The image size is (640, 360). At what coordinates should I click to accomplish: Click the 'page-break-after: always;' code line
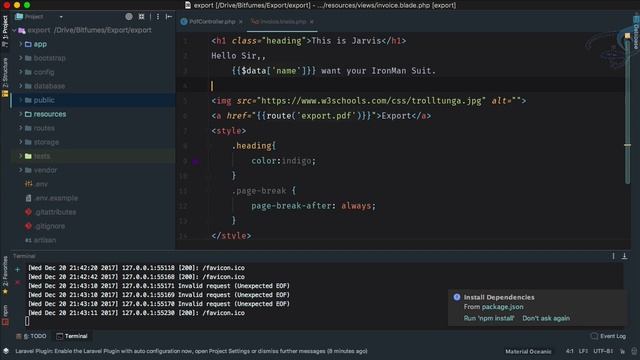[313, 206]
